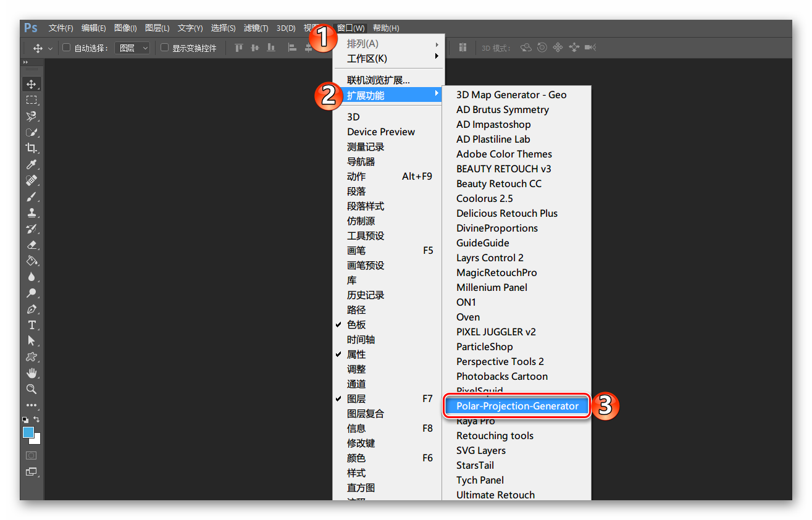The width and height of the screenshot is (812, 520).
Task: Select the Dodge tool
Action: click(x=31, y=293)
